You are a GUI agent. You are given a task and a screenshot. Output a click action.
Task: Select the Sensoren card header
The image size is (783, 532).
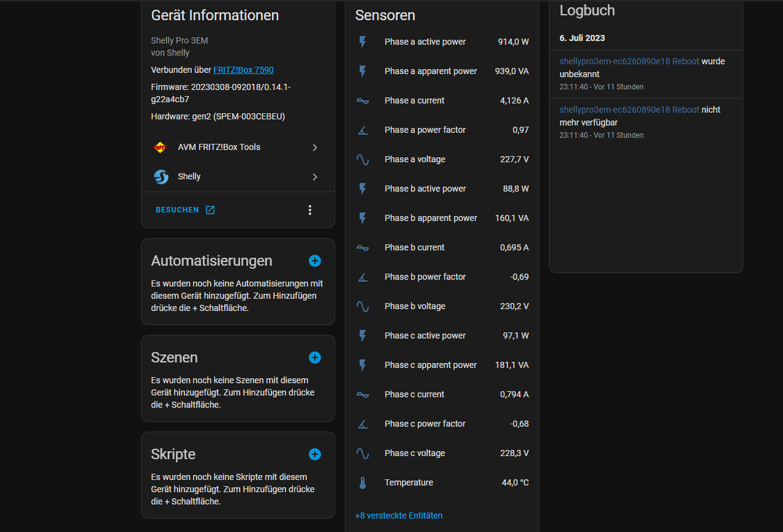coord(385,15)
